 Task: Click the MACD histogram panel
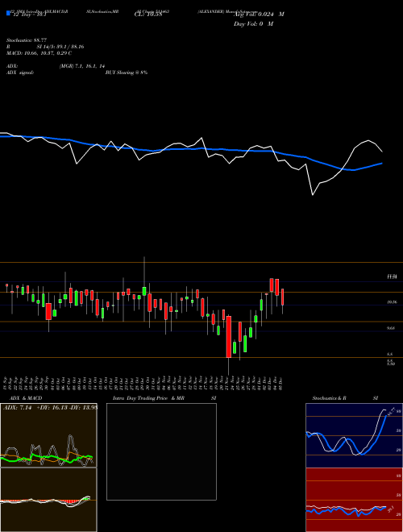point(48,500)
